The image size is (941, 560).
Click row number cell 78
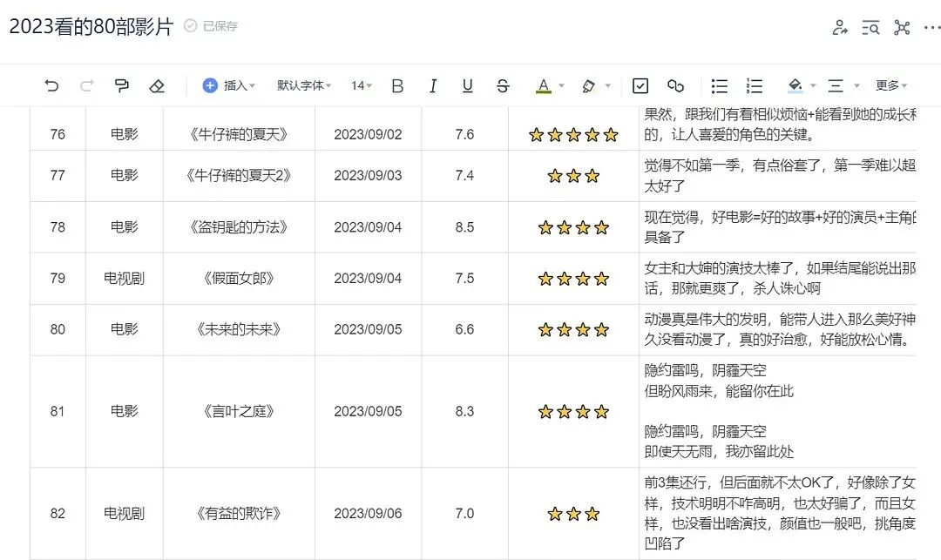(58, 227)
